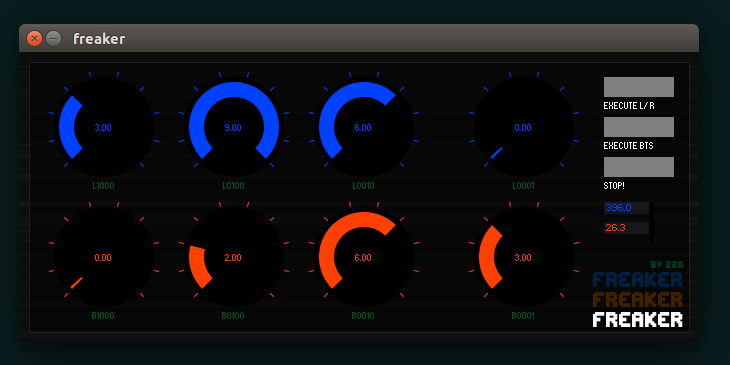Viewport: 730px width, 365px height.
Task: Click the white FREAKER logo
Action: coord(637,320)
